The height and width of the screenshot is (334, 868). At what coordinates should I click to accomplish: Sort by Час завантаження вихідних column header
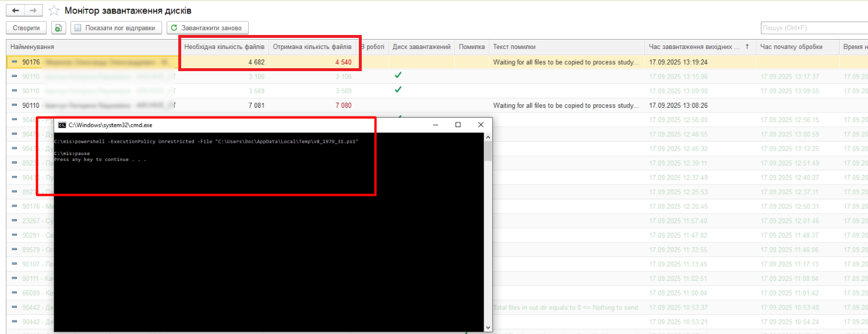coord(694,47)
